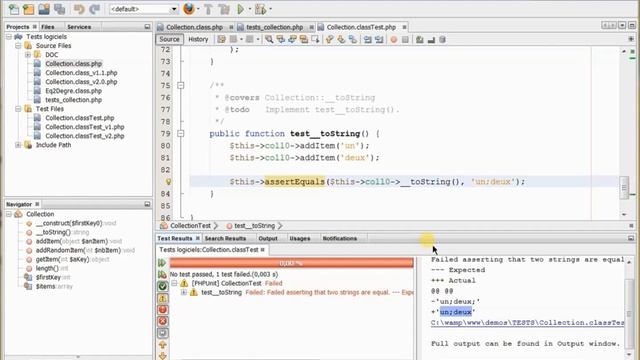Switch editor to History view

click(198, 39)
